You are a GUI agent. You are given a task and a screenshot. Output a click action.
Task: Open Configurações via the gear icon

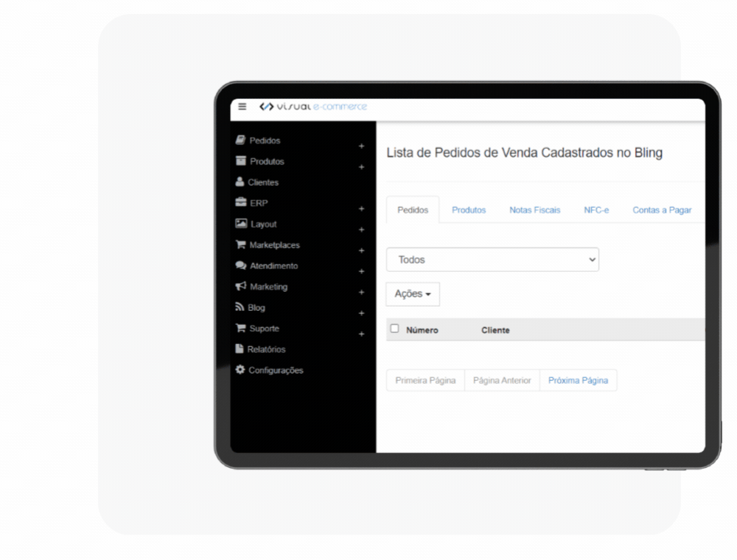[240, 370]
